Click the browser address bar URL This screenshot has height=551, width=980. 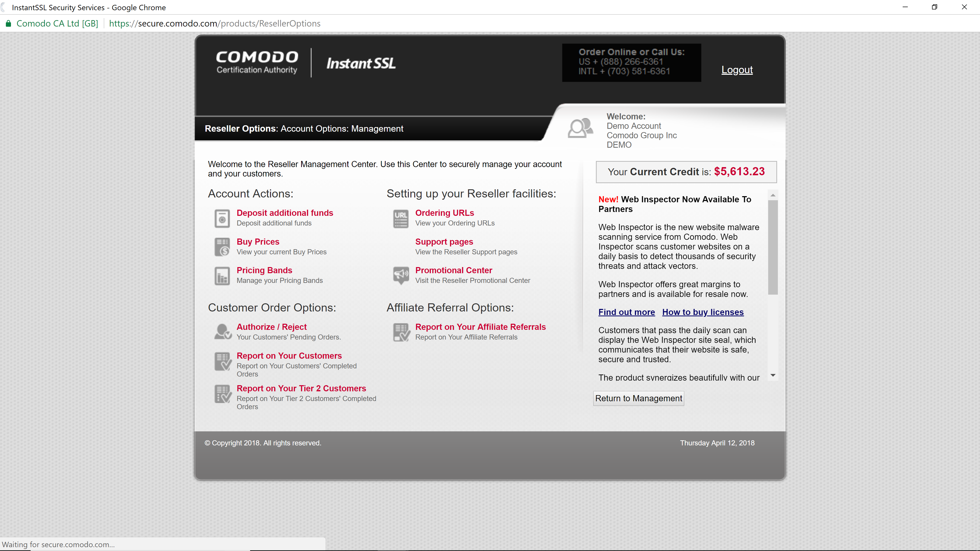pos(215,23)
